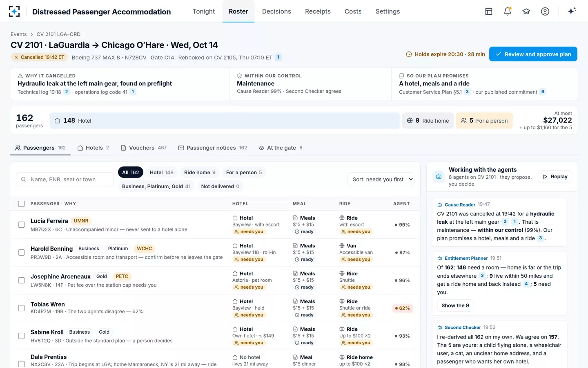Click the agents robot icon
Viewport: 588px width, 368px height.
pos(439,177)
